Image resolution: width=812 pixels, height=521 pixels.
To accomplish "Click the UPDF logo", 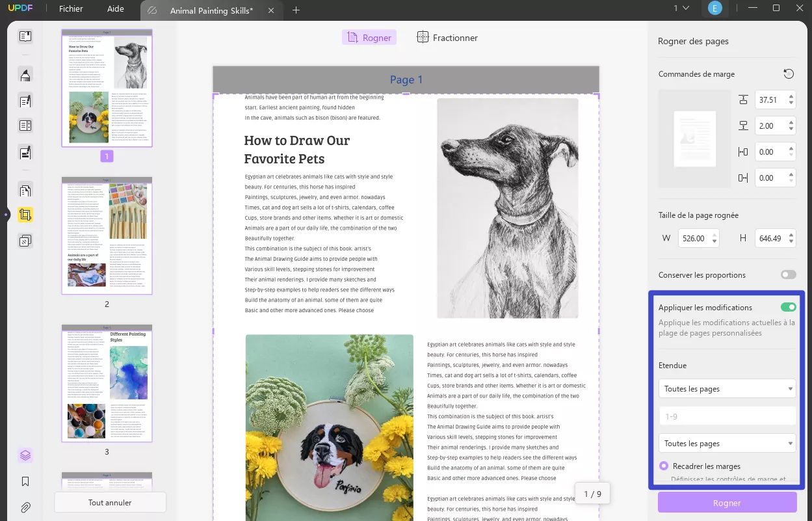I will [20, 9].
